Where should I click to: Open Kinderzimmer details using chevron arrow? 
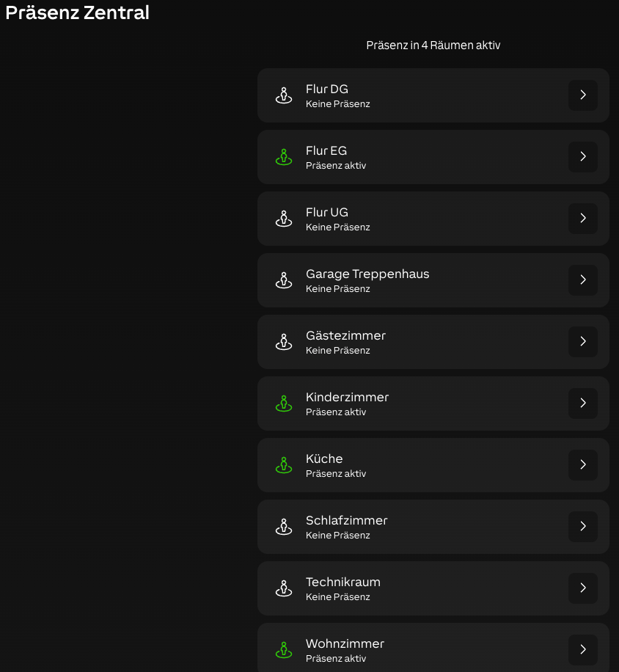(583, 403)
